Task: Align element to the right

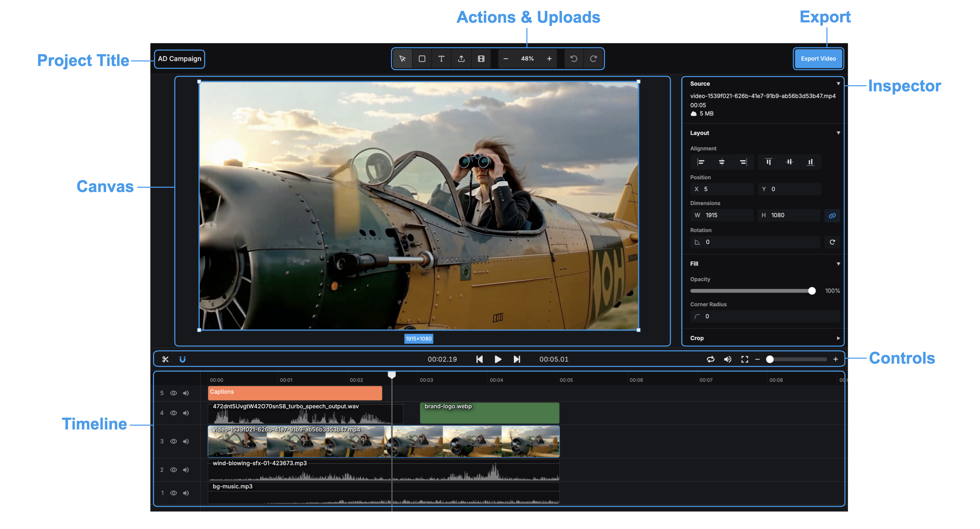Action: point(743,162)
